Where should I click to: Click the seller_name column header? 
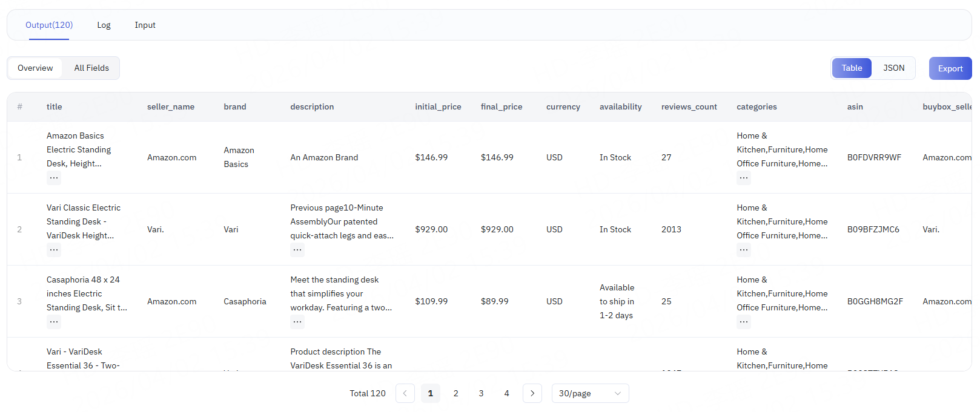171,106
